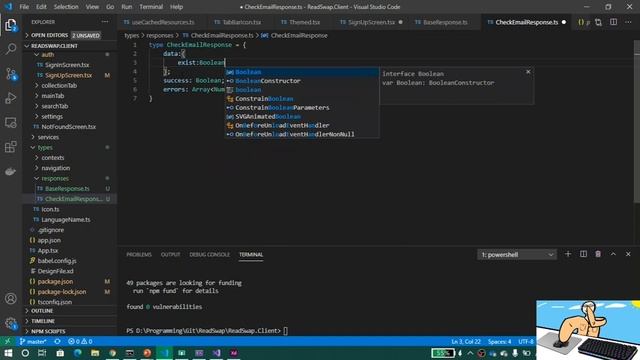Open the terminal shell selector dropdown
Screen dimensions: 640x360
(x=517, y=255)
